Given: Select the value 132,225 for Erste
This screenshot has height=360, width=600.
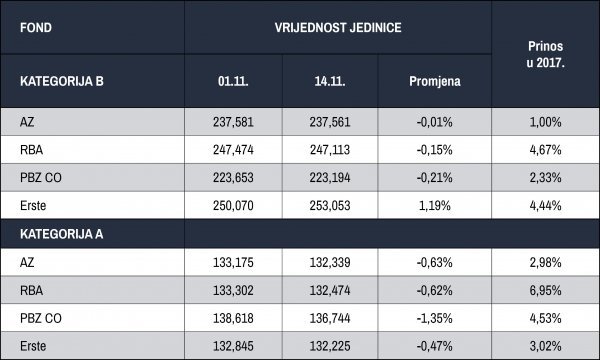Looking at the screenshot, I should coord(330,346).
